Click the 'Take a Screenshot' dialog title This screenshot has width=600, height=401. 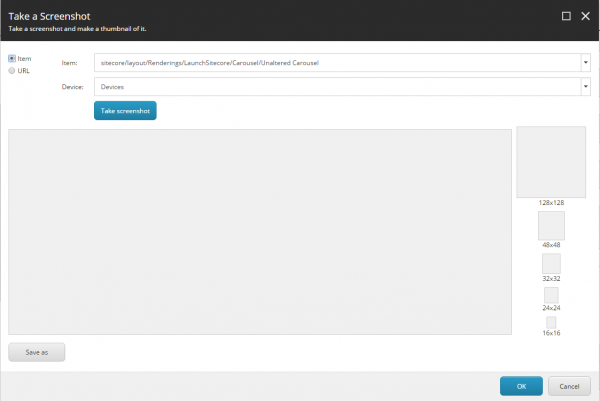(x=49, y=16)
